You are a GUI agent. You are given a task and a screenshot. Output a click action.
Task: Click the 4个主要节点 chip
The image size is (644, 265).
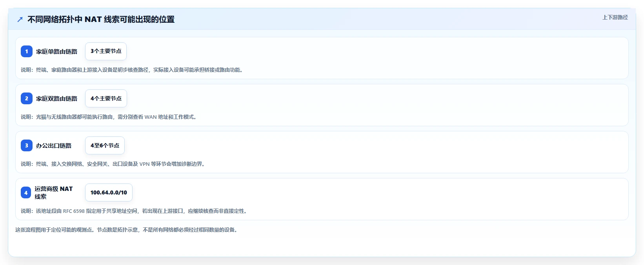click(x=106, y=98)
